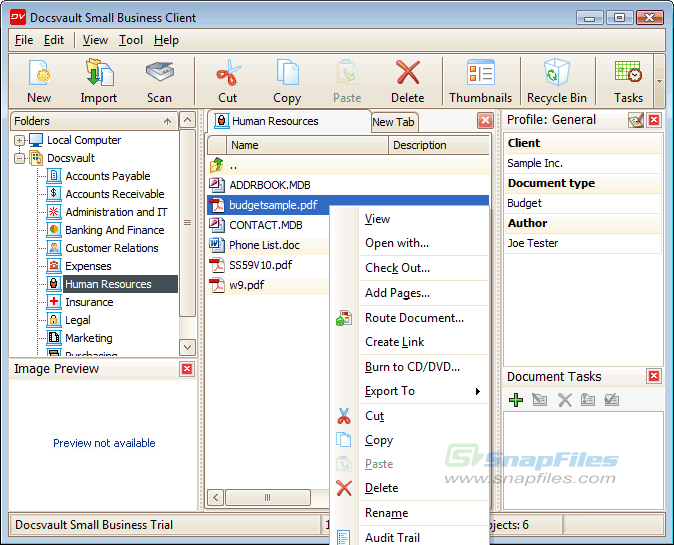674x545 pixels.
Task: Sort by Description column header
Action: click(x=439, y=145)
